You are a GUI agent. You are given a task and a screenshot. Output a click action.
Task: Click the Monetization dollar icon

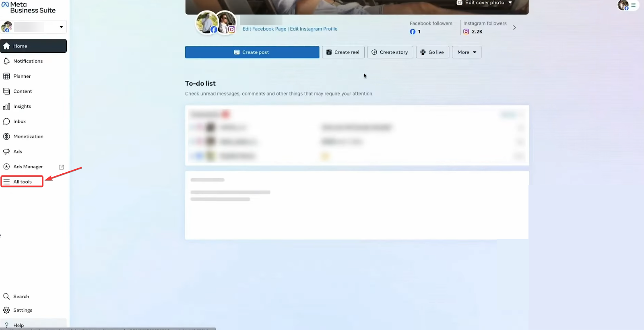6,136
